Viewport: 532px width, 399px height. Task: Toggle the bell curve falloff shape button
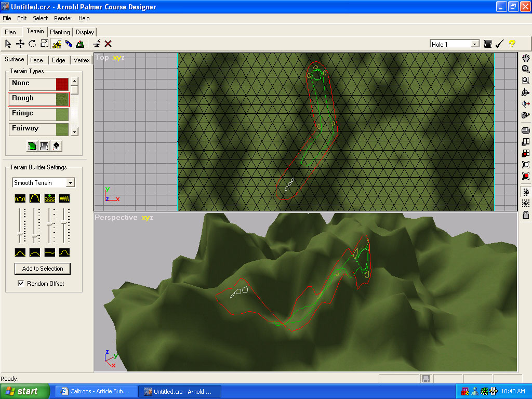[20, 252]
